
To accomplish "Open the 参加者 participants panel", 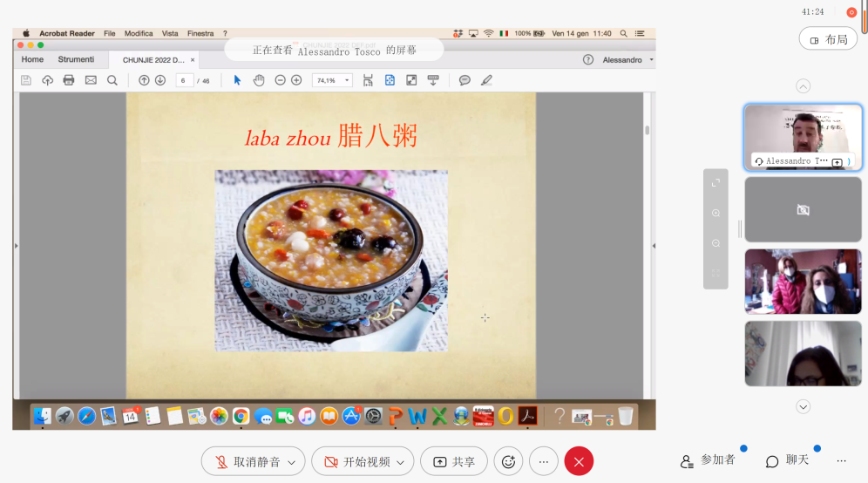I will [708, 460].
